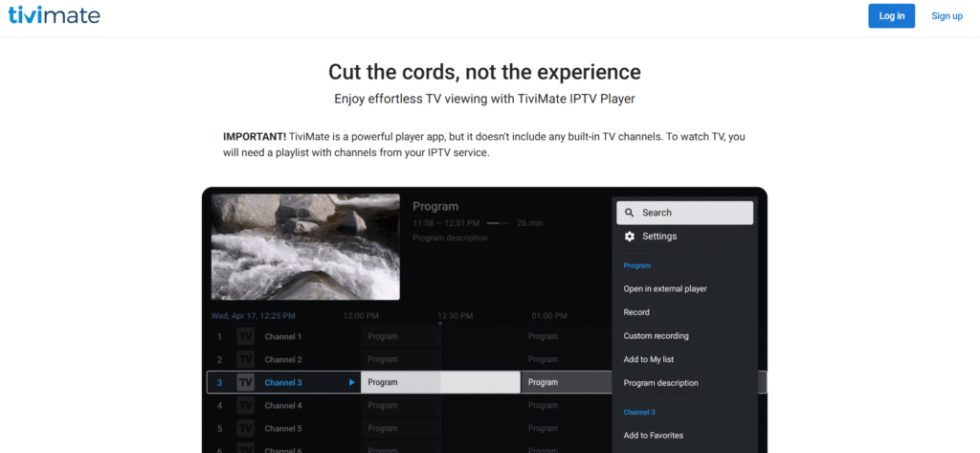This screenshot has height=453, width=980.
Task: Choose Record from the program menu
Action: (x=636, y=312)
